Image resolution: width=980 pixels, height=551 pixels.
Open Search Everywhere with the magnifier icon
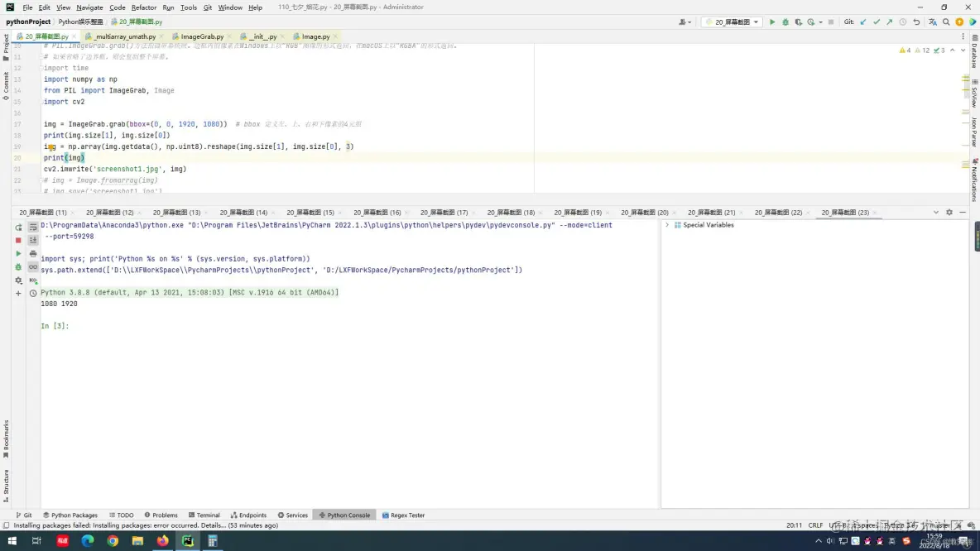946,21
